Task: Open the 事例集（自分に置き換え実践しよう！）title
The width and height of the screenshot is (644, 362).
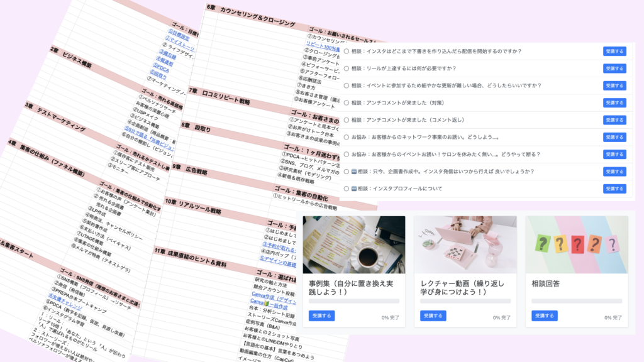Action: 351,288
